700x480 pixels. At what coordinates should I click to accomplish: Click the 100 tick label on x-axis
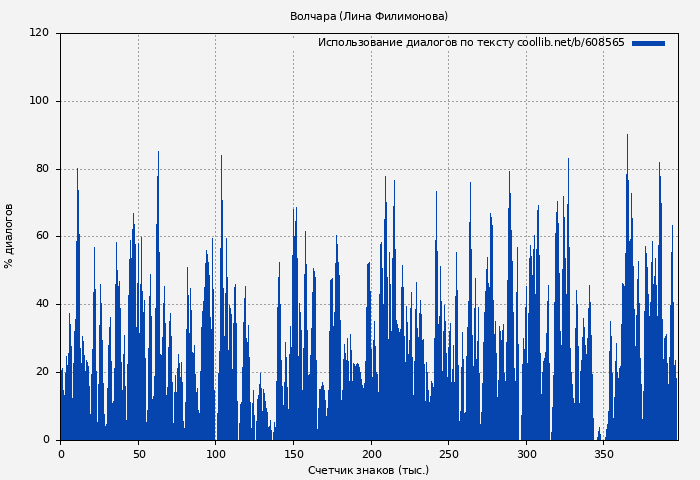[x=216, y=454]
